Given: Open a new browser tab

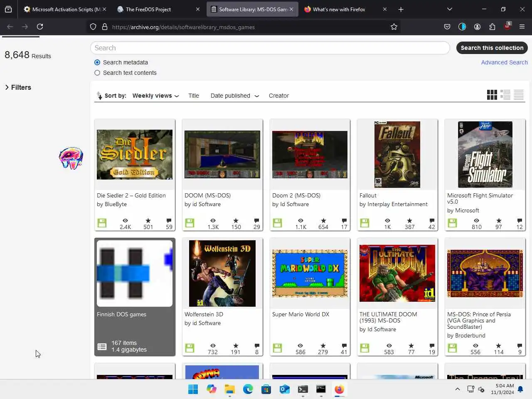Looking at the screenshot, I should coord(401,9).
